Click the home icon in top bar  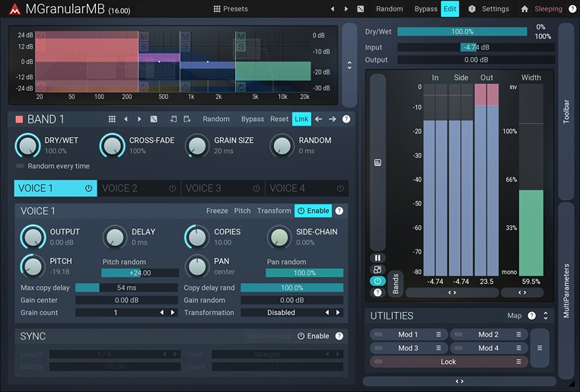coord(524,9)
